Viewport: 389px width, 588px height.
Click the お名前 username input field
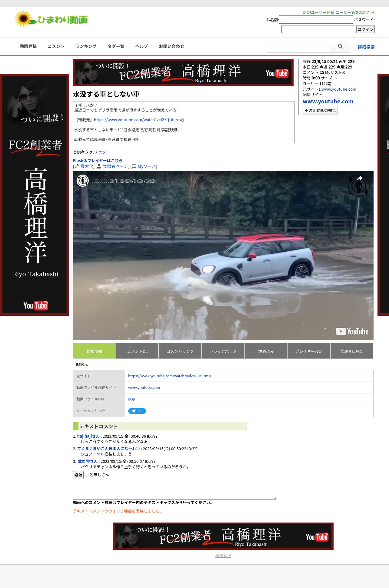pyautogui.click(x=316, y=19)
